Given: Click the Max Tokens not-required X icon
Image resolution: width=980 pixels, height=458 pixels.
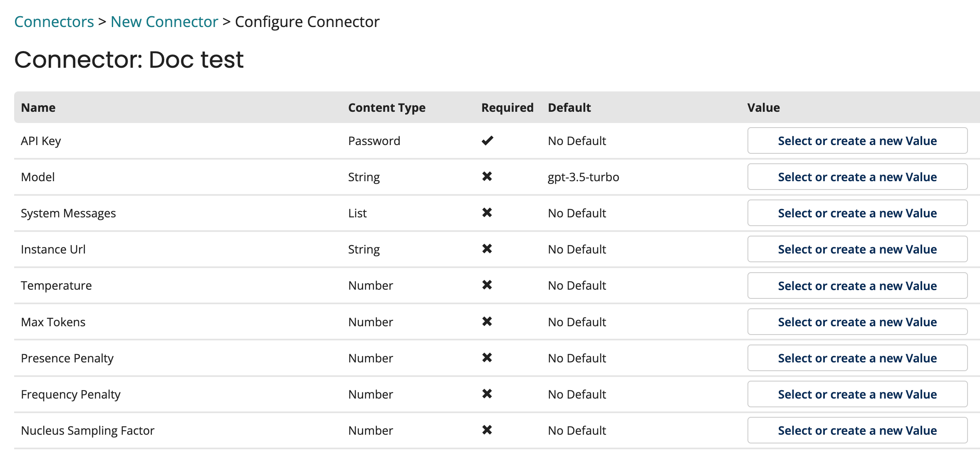Looking at the screenshot, I should click(x=487, y=322).
